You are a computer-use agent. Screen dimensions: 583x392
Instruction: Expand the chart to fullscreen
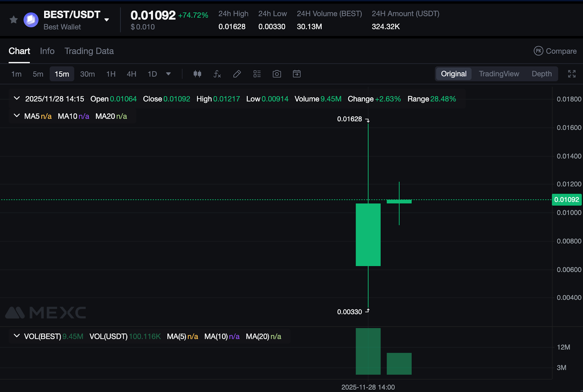tap(572, 74)
